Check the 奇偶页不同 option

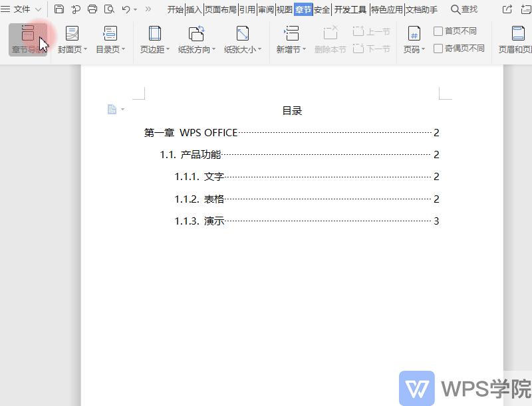click(439, 47)
